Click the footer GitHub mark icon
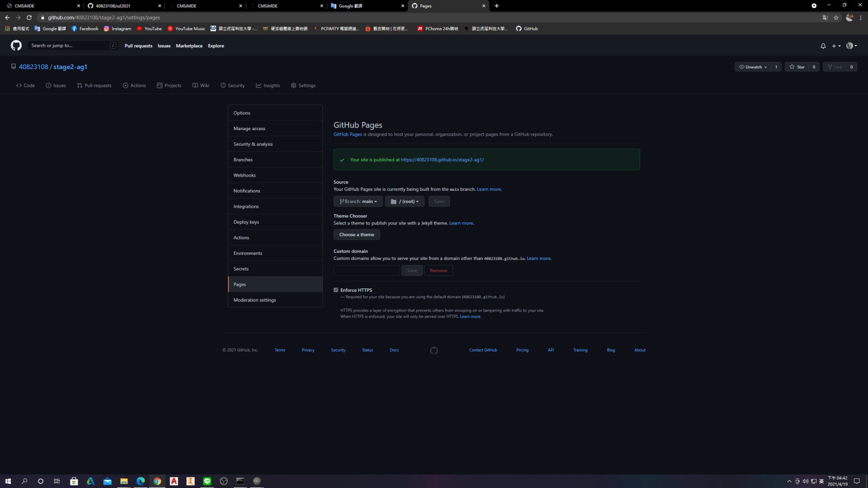The image size is (868, 488). 433,351
